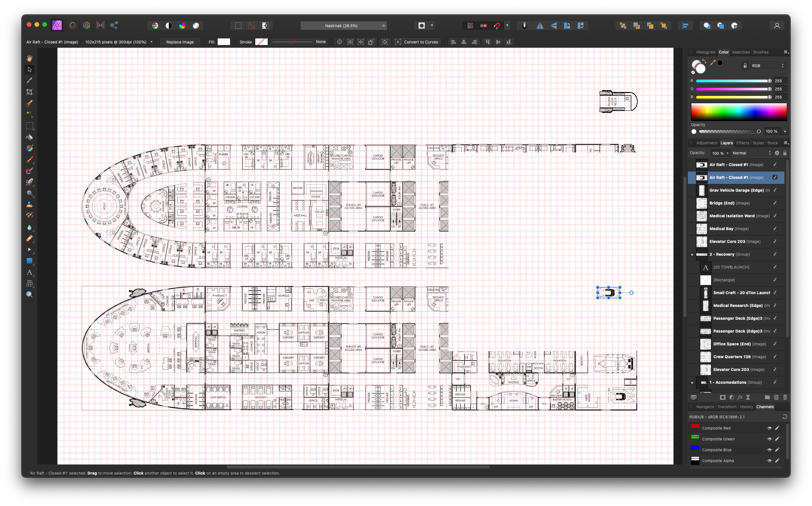Click the color opacity slider
Image resolution: width=812 pixels, height=506 pixels.
[x=729, y=131]
